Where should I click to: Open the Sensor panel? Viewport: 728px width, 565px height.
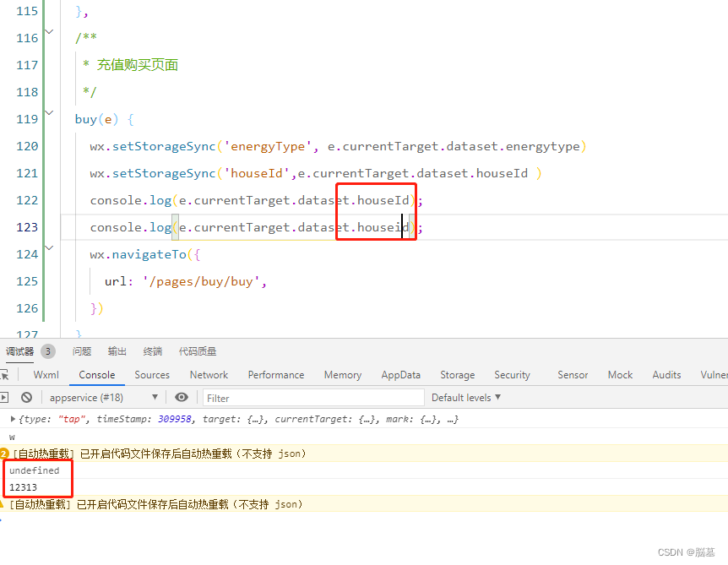click(x=573, y=375)
